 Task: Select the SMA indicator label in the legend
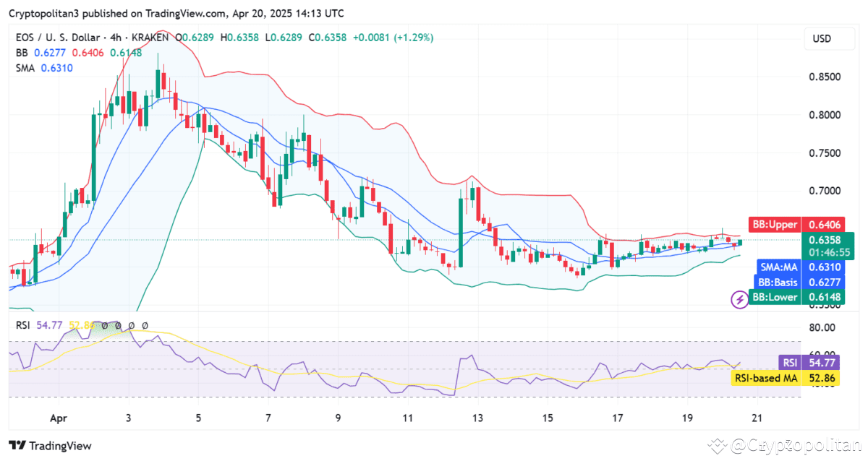24,68
